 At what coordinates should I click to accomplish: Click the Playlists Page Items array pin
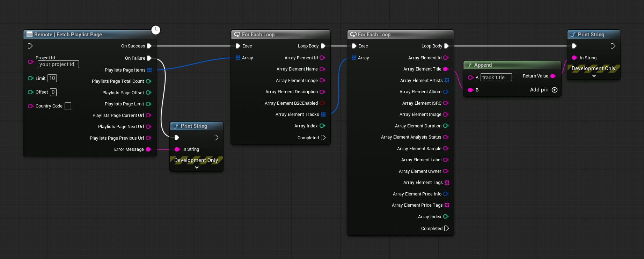coord(149,70)
